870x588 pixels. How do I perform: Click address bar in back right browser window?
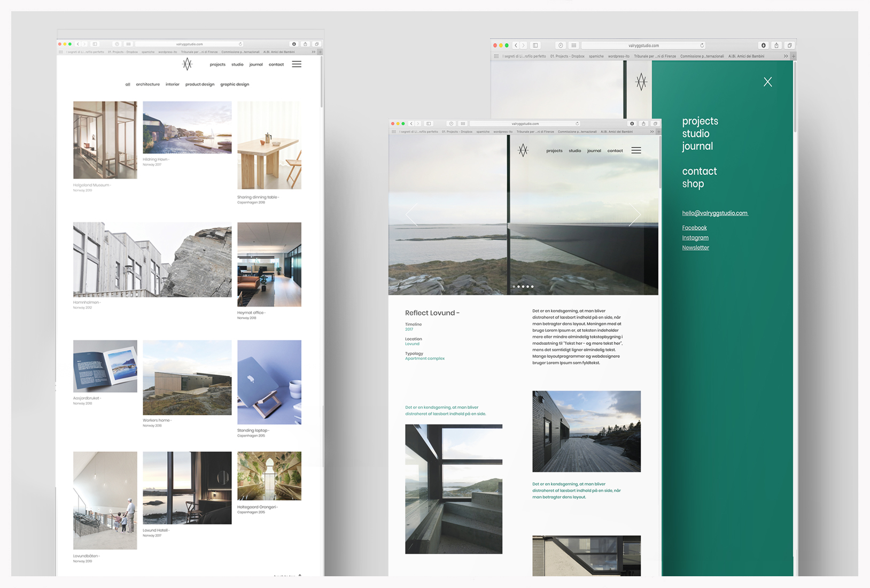click(643, 45)
